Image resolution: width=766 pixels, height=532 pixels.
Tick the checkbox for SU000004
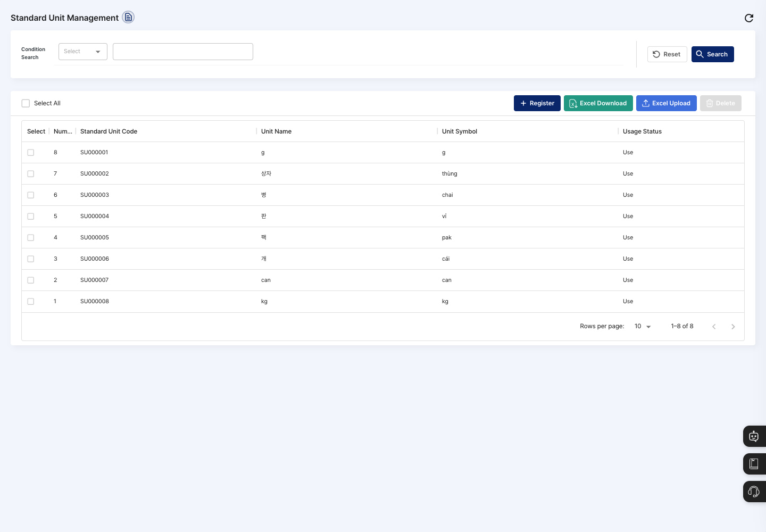[31, 217]
